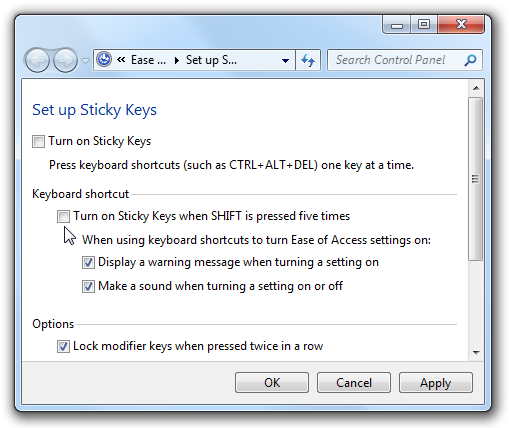The image size is (509, 428).
Task: Enable the Turn on Sticky Keys checkbox
Action: tap(38, 141)
